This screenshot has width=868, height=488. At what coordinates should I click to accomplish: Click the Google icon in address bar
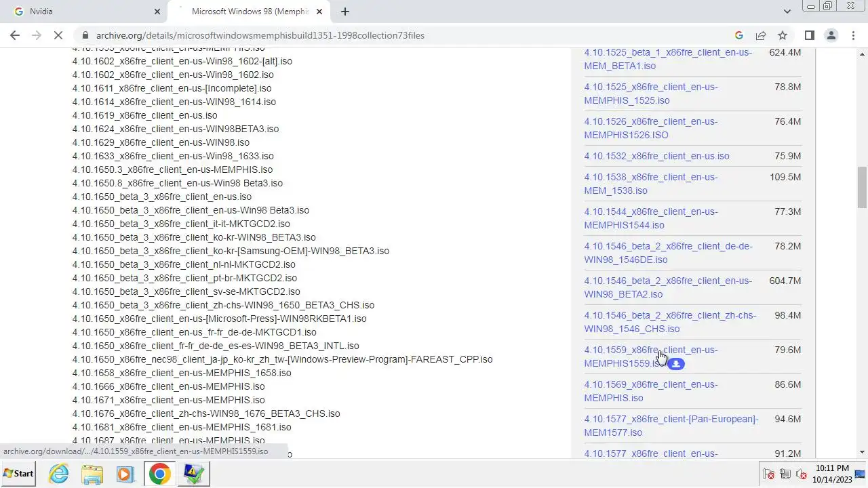point(739,35)
